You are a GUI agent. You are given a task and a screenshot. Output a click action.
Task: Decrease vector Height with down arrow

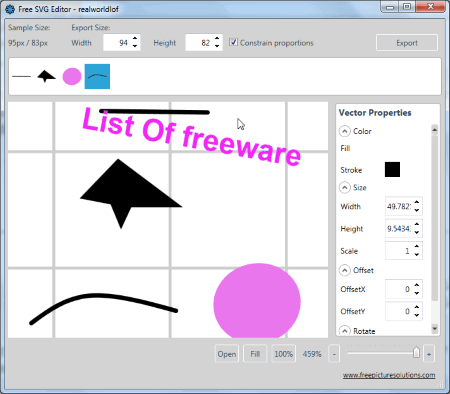click(417, 233)
